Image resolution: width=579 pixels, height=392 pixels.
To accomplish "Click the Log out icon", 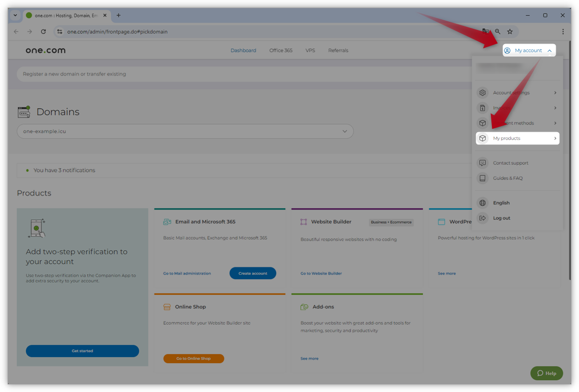I will click(x=483, y=218).
